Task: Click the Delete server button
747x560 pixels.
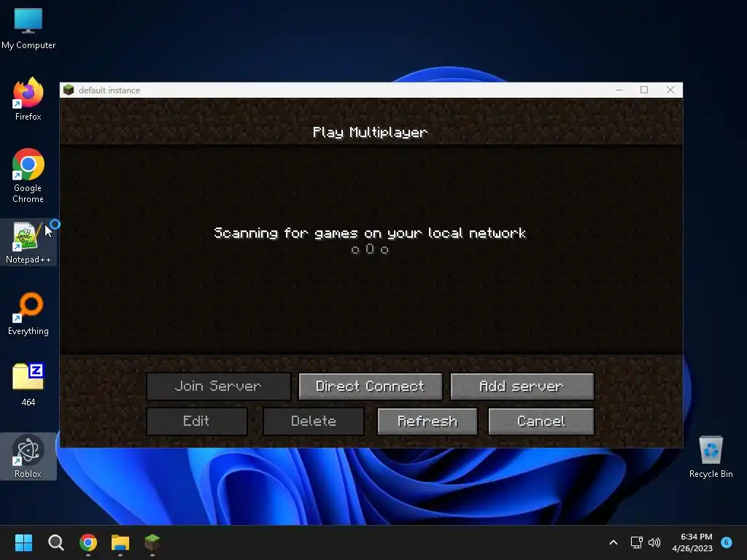Action: tap(314, 421)
